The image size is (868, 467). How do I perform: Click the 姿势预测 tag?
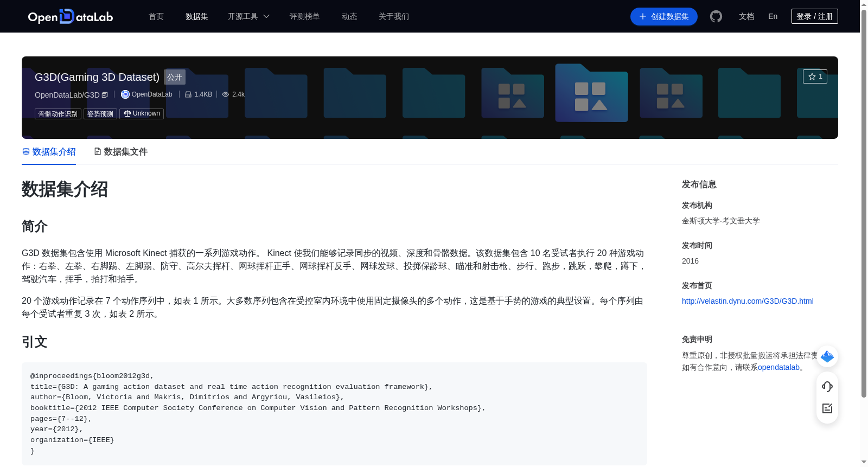click(100, 114)
